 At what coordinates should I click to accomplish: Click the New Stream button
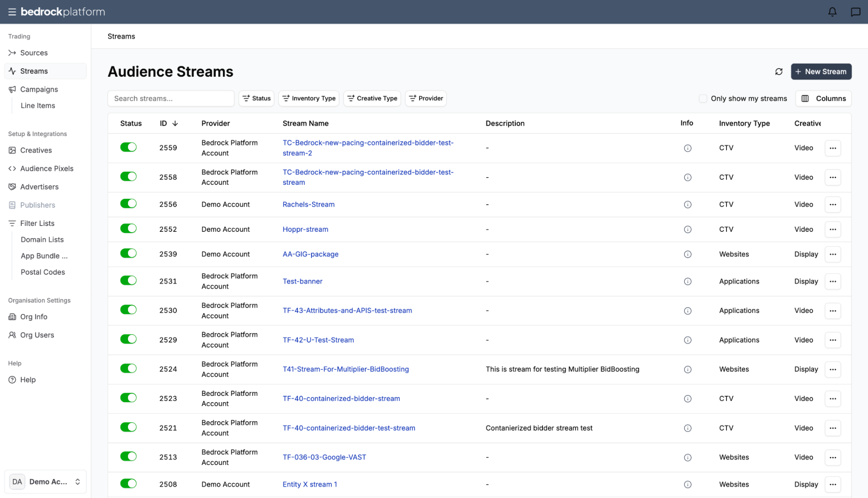click(x=821, y=71)
